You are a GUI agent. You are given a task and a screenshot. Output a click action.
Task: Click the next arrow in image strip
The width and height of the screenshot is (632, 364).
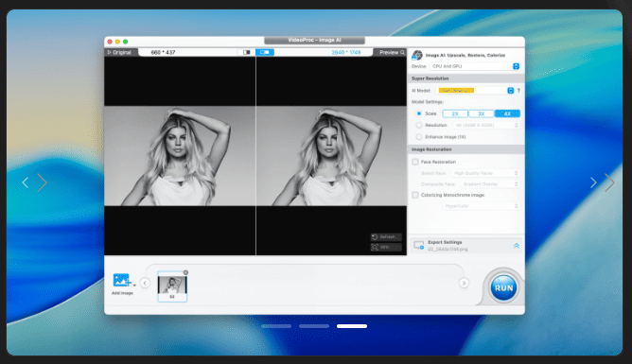[x=464, y=283]
